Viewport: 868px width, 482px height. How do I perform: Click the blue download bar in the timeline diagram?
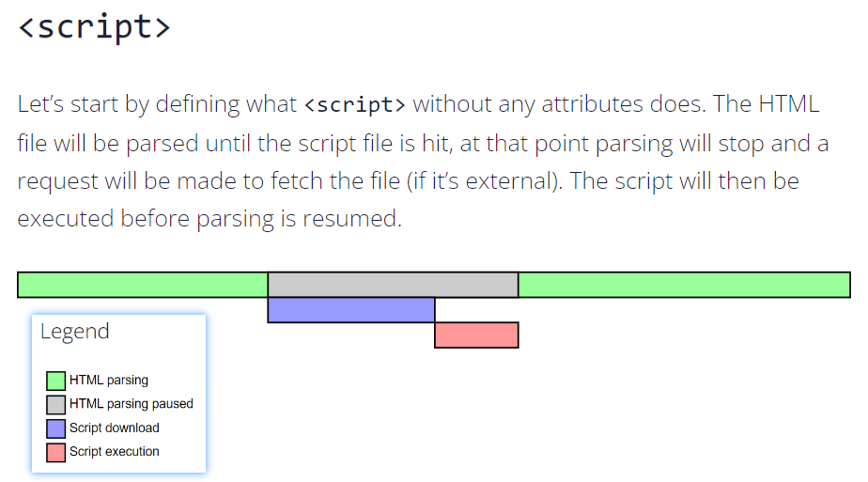(x=351, y=310)
